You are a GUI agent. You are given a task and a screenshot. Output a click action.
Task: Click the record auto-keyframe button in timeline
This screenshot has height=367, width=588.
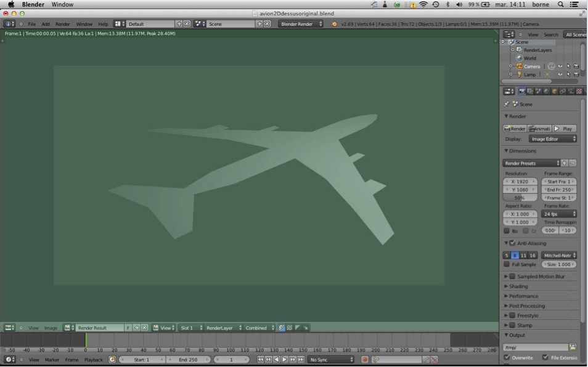point(365,360)
